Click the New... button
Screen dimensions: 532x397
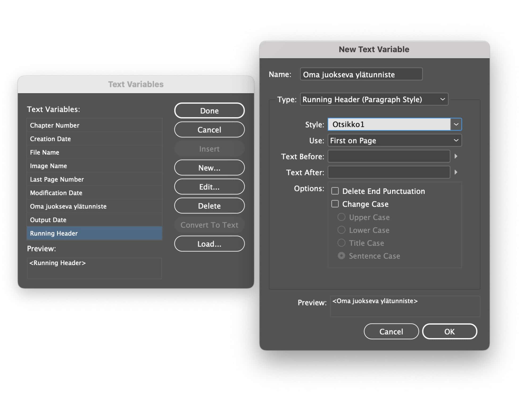(x=209, y=168)
